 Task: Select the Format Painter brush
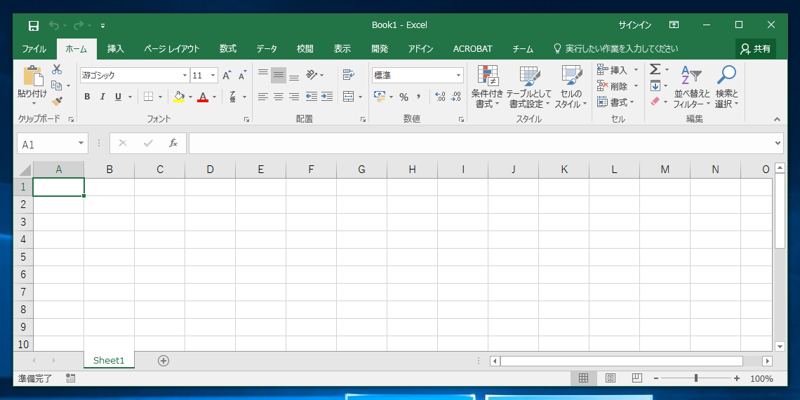[57, 101]
